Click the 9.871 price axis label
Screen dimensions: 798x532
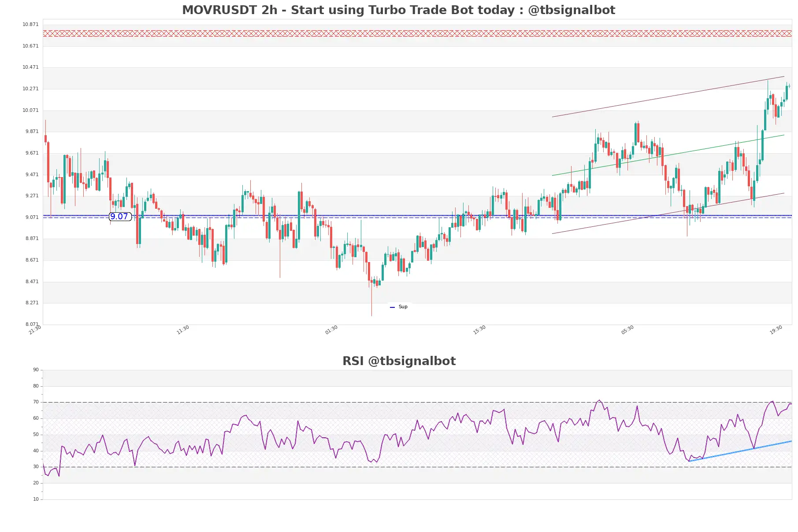click(x=32, y=131)
